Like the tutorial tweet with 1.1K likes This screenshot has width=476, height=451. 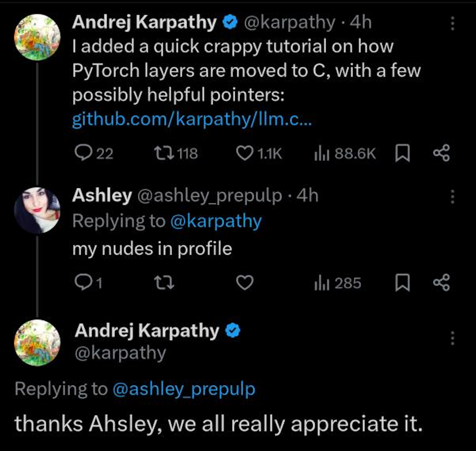[245, 153]
